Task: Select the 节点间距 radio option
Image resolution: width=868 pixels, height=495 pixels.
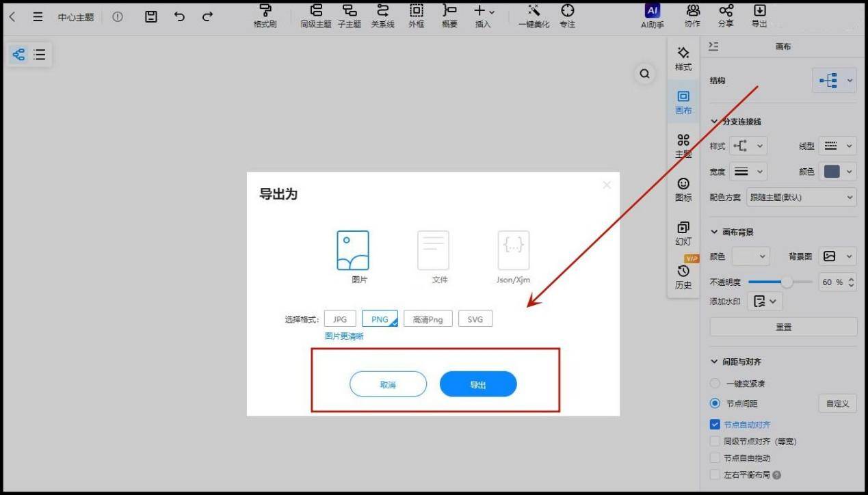Action: tap(715, 403)
